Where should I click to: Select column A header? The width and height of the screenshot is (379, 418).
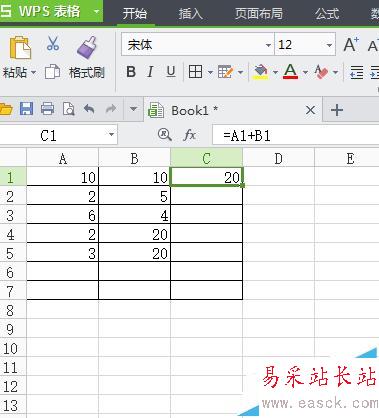[63, 158]
